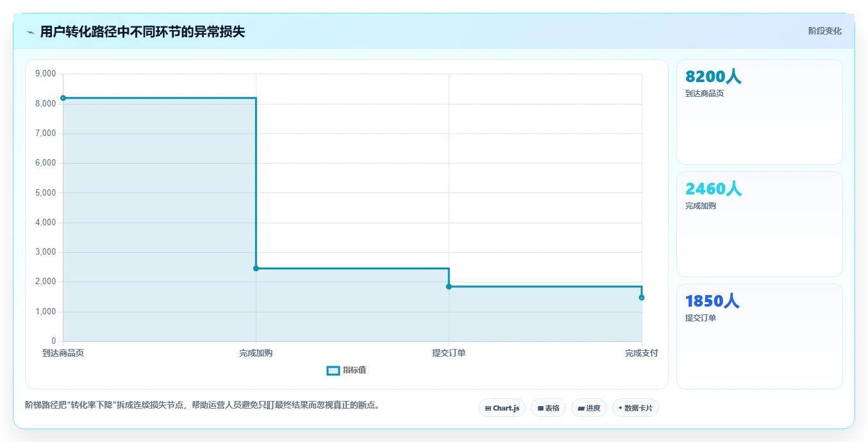Click the legend color box for 指标值
868x442 pixels.
click(333, 370)
